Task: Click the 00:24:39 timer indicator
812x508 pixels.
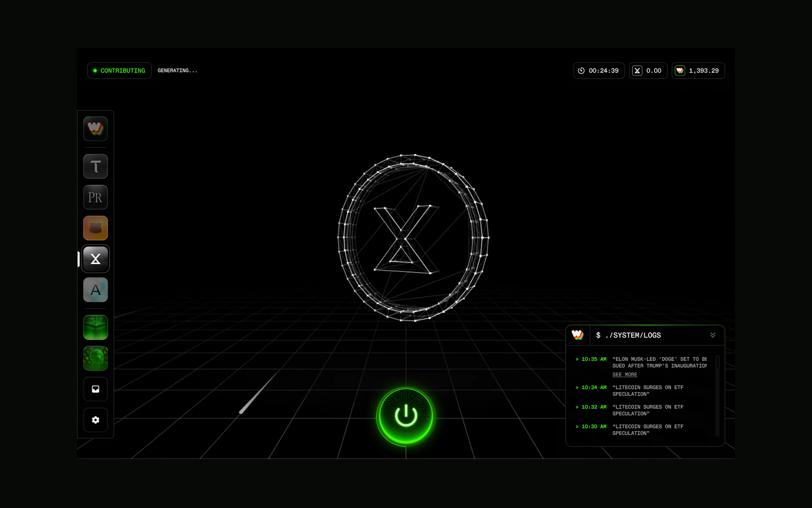Action: [x=599, y=71]
